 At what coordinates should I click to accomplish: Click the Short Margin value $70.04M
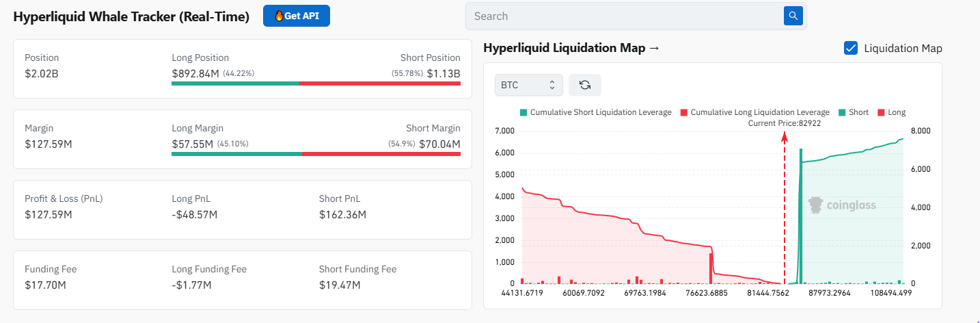tap(439, 144)
